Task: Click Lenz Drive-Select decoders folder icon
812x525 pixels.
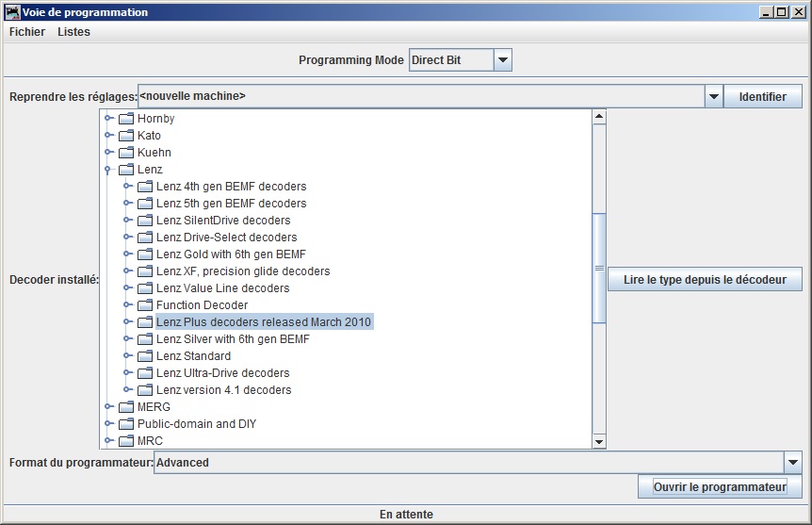Action: click(145, 238)
